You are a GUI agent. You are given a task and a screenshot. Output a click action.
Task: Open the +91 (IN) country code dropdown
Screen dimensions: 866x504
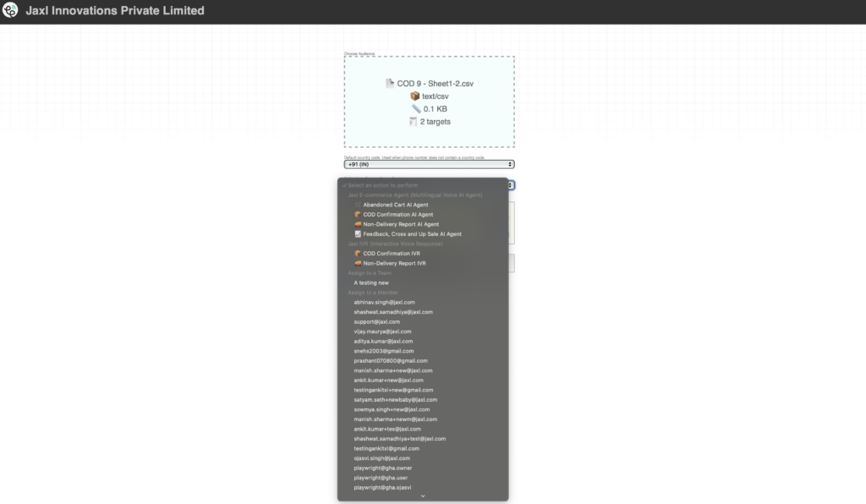(429, 164)
